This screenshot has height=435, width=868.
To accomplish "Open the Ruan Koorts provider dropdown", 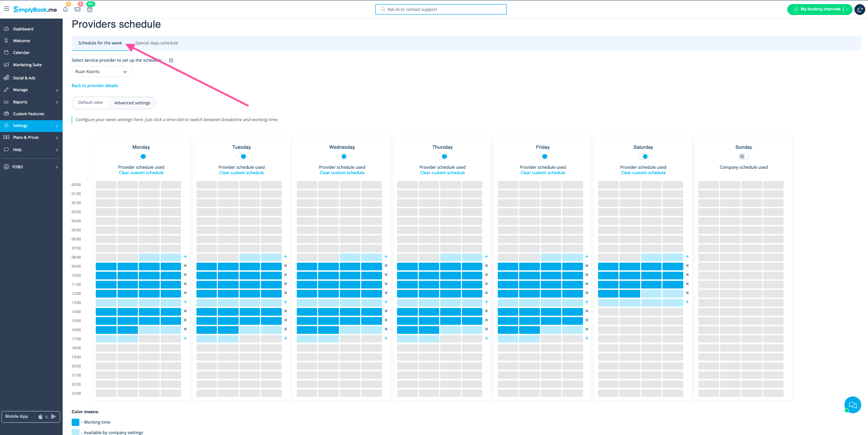I will tap(101, 72).
